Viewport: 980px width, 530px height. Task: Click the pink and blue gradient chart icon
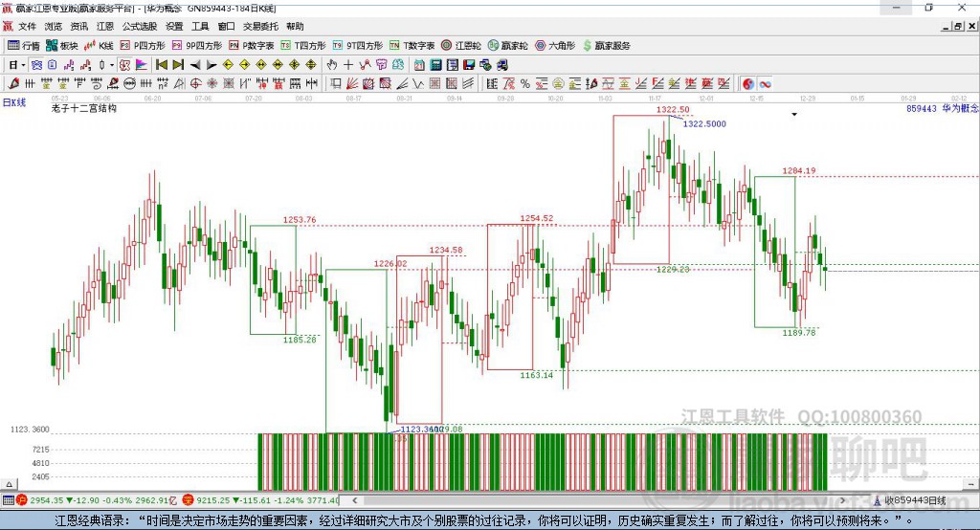(x=142, y=65)
